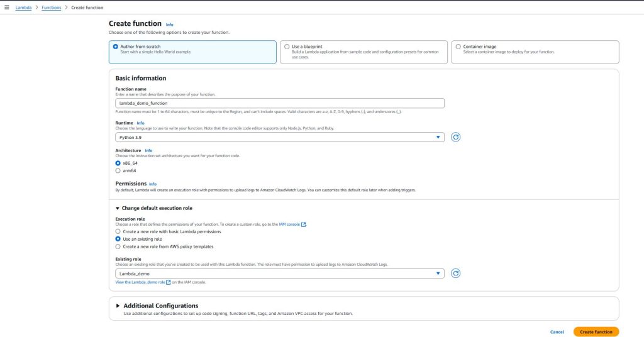This screenshot has width=644, height=337.
Task: Open Info next to Create function heading
Action: point(169,25)
